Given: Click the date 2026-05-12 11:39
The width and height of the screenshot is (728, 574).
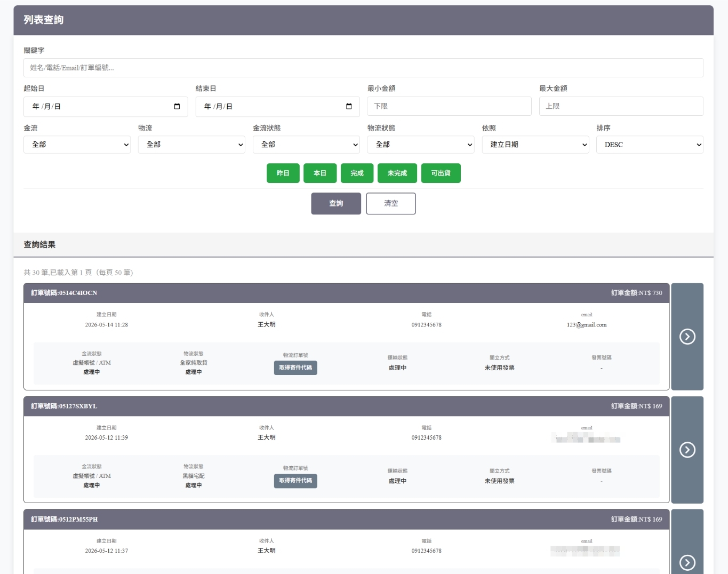Looking at the screenshot, I should 107,437.
